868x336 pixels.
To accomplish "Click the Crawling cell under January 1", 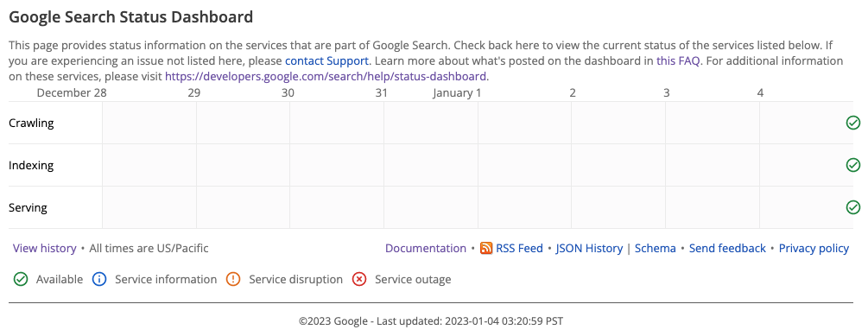I will (524, 123).
